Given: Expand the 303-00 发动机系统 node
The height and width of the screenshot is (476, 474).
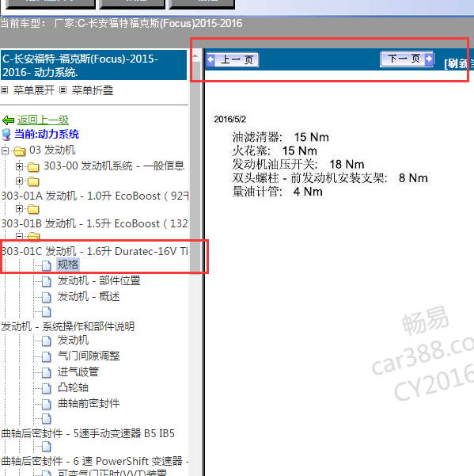Looking at the screenshot, I should [x=20, y=166].
